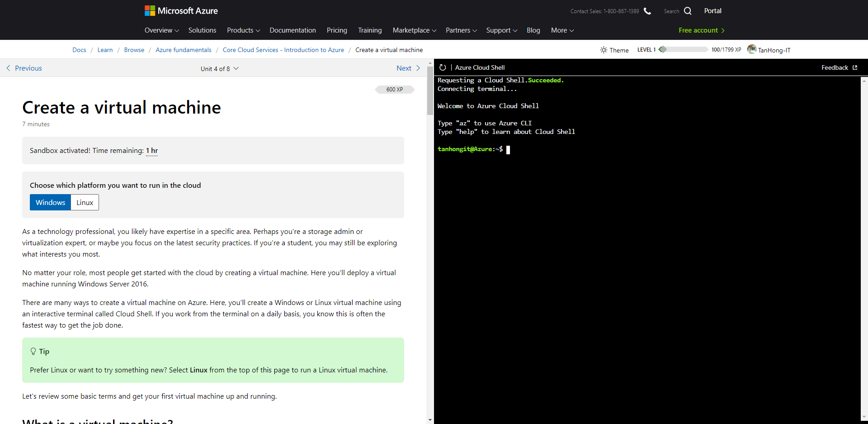Click the Azure Cloud Shell restart icon
This screenshot has width=868, height=424.
pos(443,67)
